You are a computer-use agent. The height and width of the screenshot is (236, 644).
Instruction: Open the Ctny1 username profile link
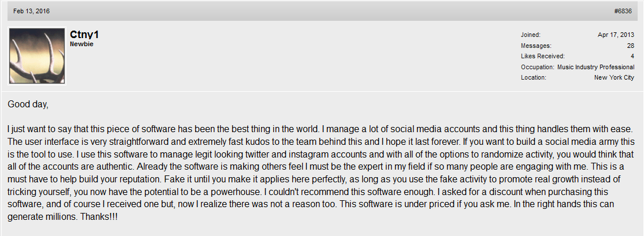pos(84,35)
